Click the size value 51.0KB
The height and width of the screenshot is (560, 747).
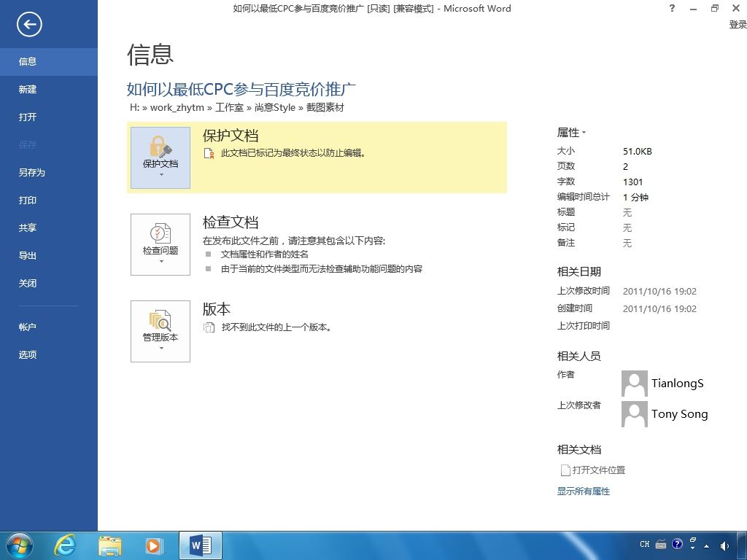point(637,152)
